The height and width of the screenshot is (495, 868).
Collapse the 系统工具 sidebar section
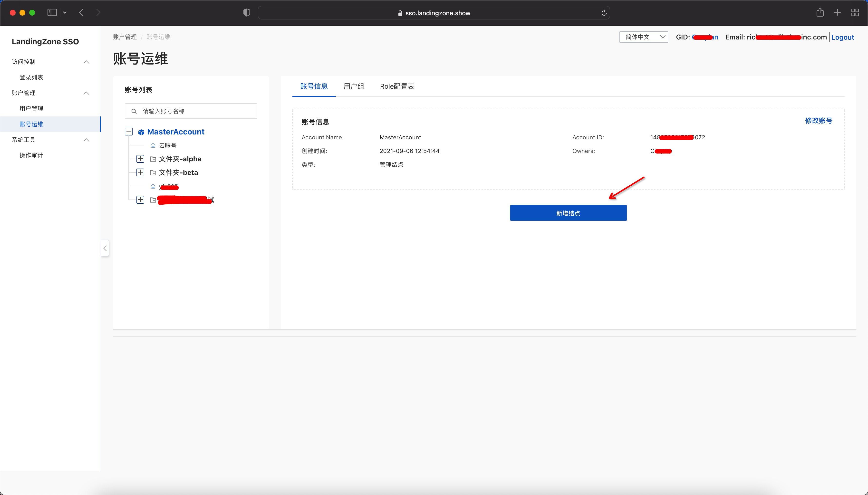86,140
